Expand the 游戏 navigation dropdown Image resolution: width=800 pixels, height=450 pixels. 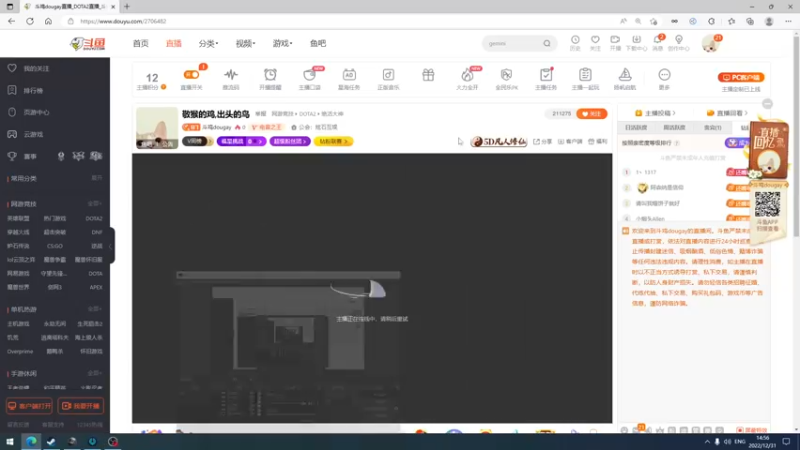point(282,43)
